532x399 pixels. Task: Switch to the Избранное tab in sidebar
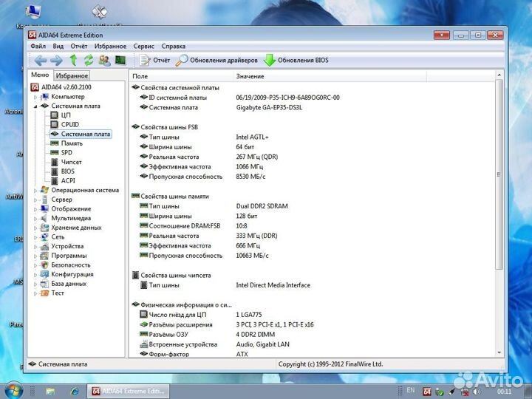point(72,75)
